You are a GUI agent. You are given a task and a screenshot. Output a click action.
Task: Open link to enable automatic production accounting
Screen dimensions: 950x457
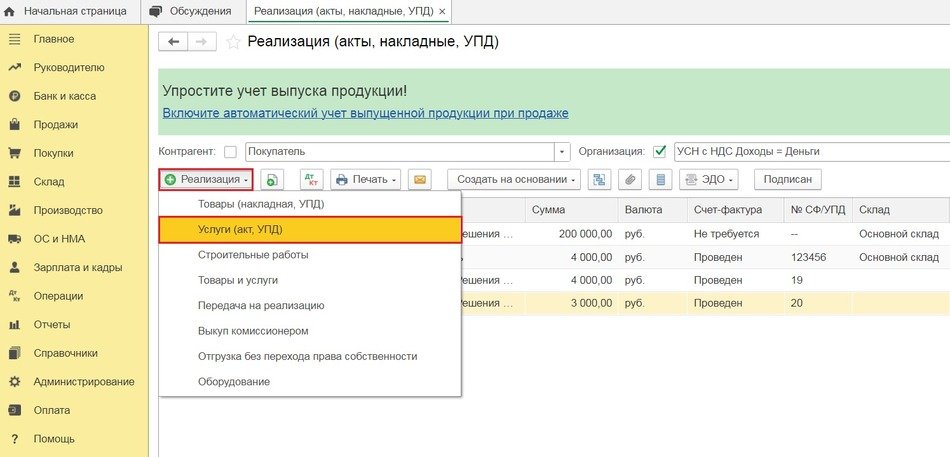[365, 113]
